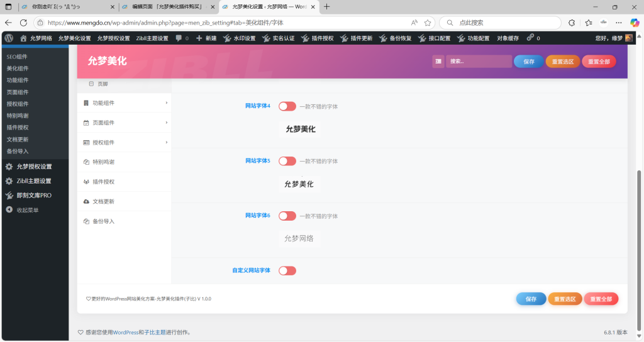Reload the page with refresh icon
Screen dimensions: 644x342
pos(23,23)
